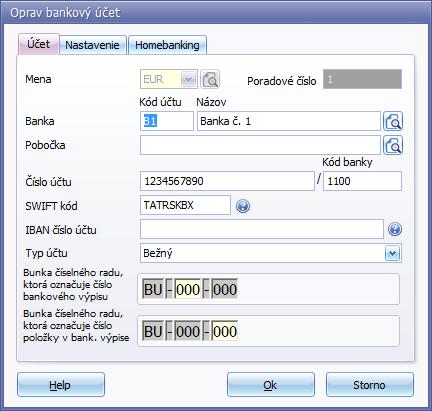
Task: Open the Bežný account type combo box
Action: click(271, 253)
